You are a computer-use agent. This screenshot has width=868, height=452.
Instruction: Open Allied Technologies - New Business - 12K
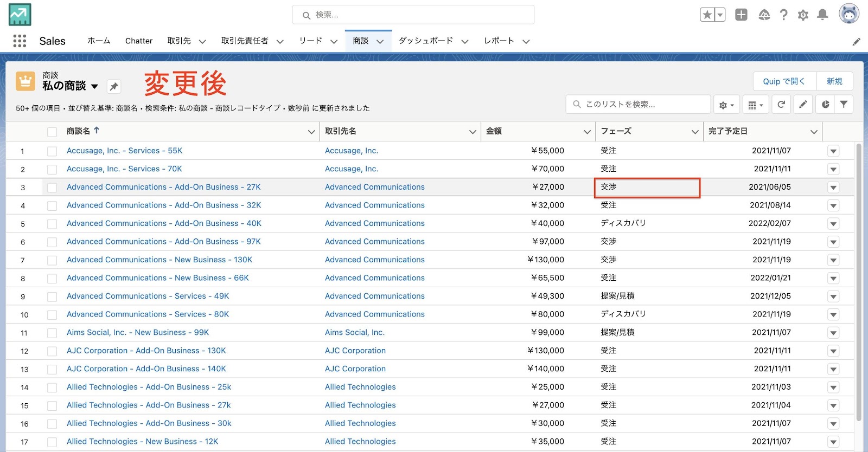click(x=142, y=442)
